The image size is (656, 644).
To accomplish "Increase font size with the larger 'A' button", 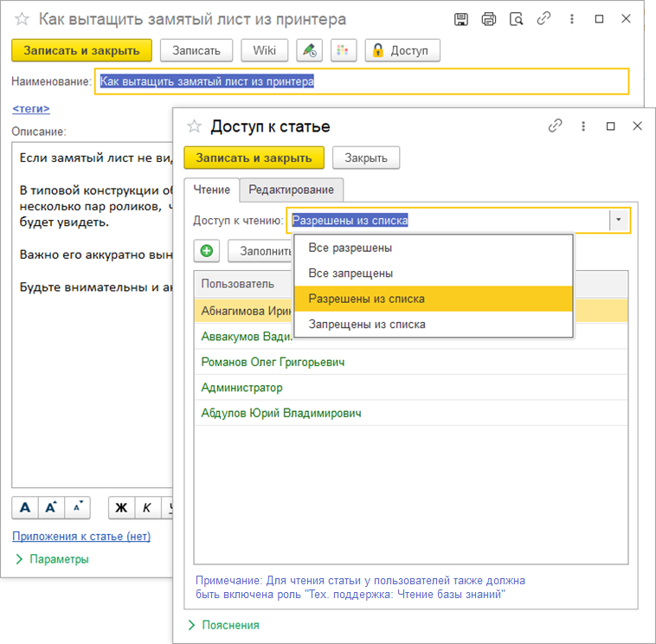I will click(51, 507).
